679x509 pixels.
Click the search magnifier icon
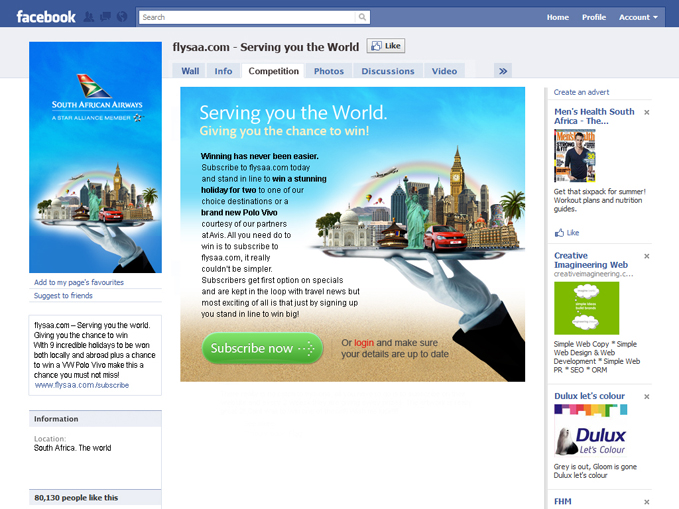click(362, 17)
